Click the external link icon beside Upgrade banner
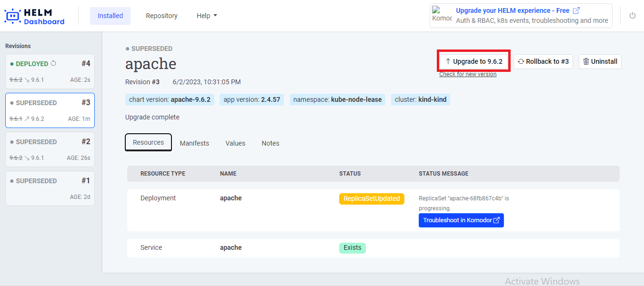The image size is (644, 286). coord(576,10)
